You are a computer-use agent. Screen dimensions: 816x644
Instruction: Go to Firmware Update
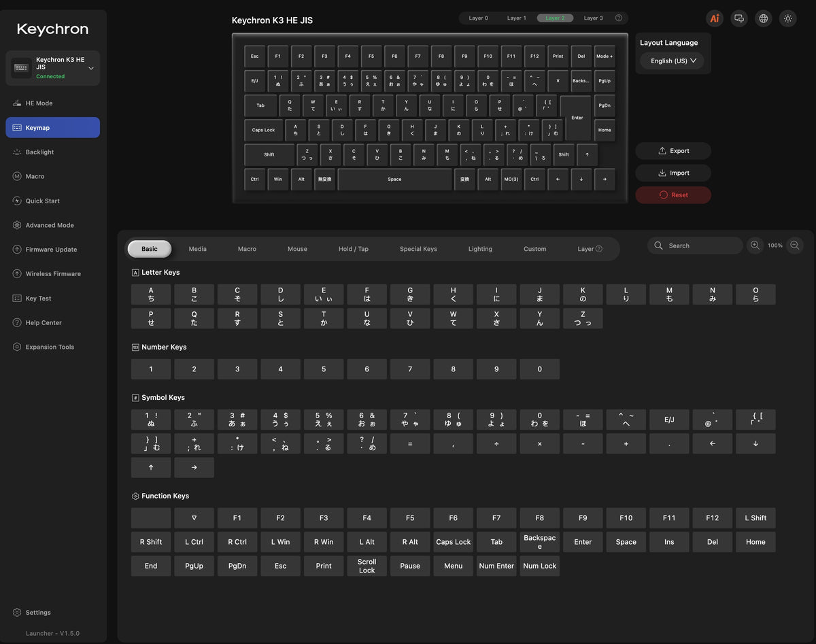coord(53,250)
